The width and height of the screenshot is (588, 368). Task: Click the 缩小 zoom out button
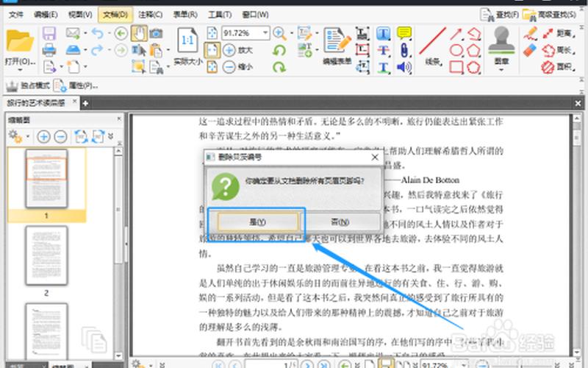(x=237, y=67)
